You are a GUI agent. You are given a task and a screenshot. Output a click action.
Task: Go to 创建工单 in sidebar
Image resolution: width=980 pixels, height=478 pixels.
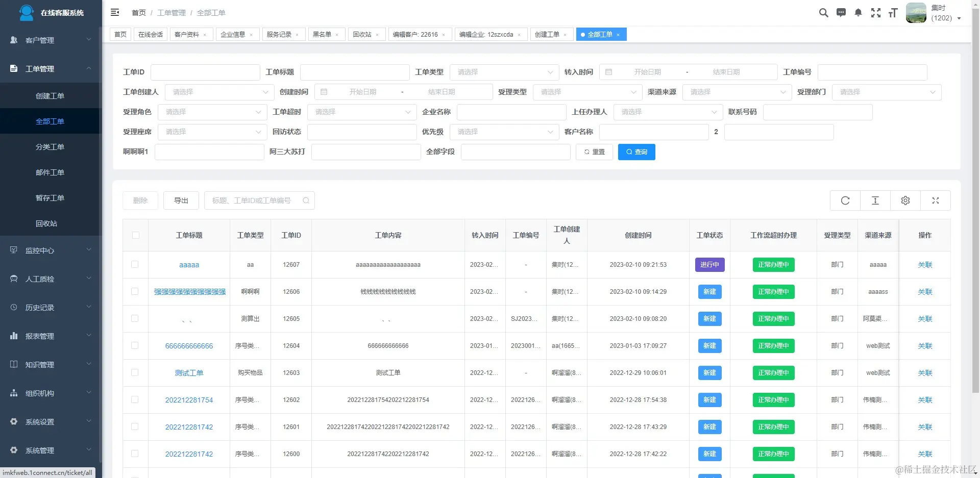[50, 96]
